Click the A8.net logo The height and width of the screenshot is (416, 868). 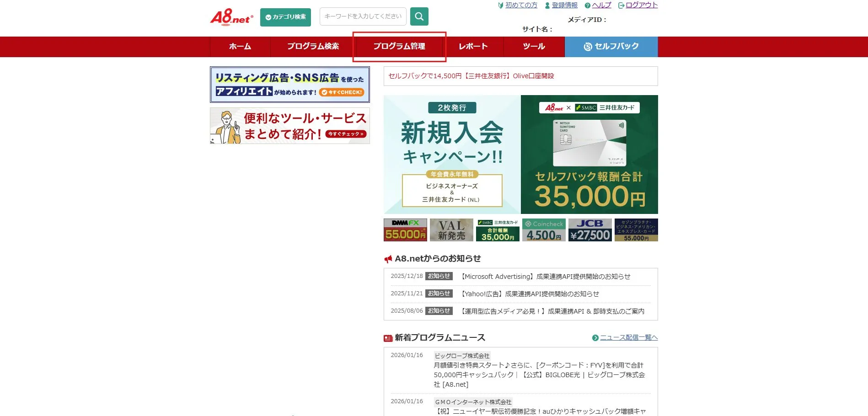coord(231,17)
